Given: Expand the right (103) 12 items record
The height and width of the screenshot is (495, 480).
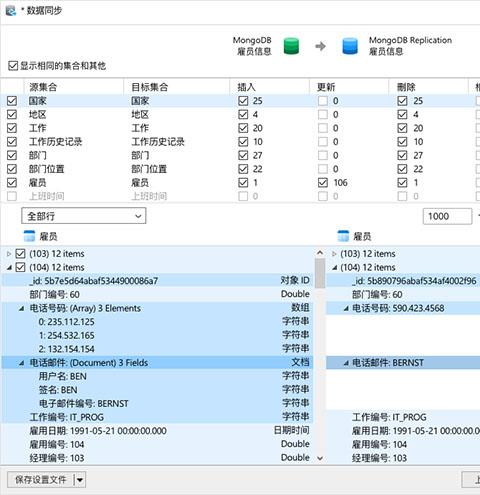Looking at the screenshot, I should tap(334, 254).
